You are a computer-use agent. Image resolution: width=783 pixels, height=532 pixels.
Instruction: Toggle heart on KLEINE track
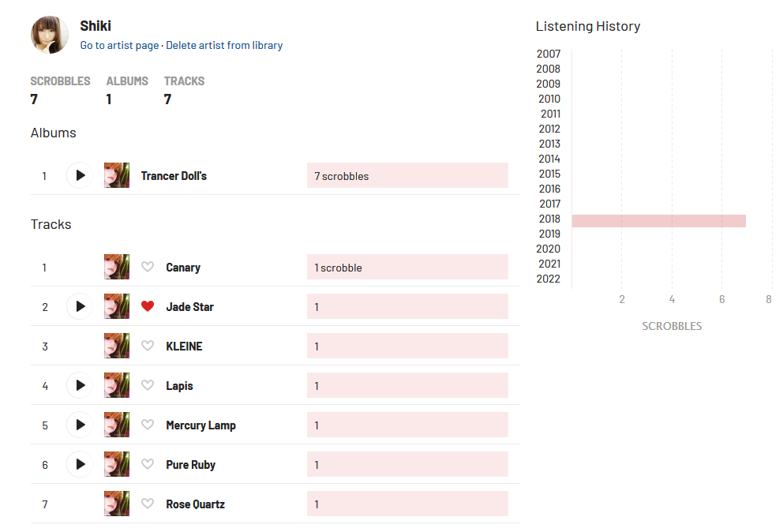tap(148, 346)
